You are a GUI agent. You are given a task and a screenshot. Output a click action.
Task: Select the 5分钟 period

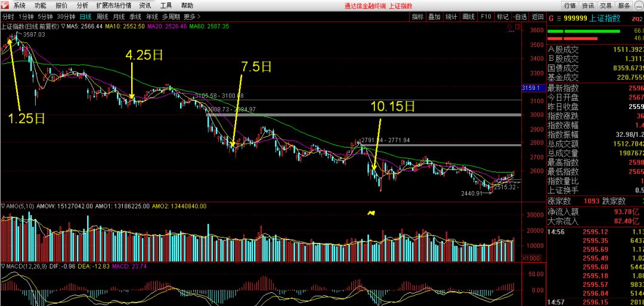pyautogui.click(x=45, y=17)
